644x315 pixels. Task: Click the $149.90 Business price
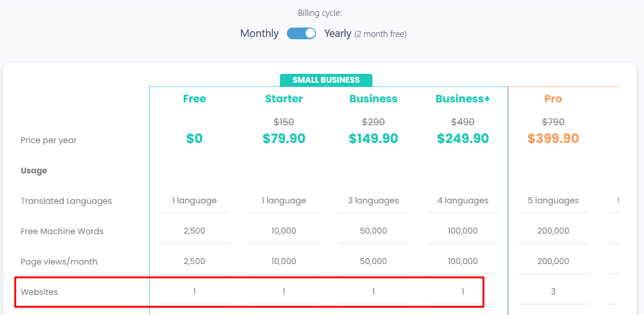pyautogui.click(x=373, y=138)
